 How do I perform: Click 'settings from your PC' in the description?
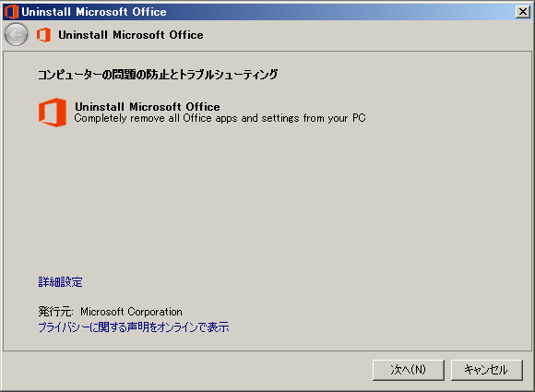click(314, 118)
